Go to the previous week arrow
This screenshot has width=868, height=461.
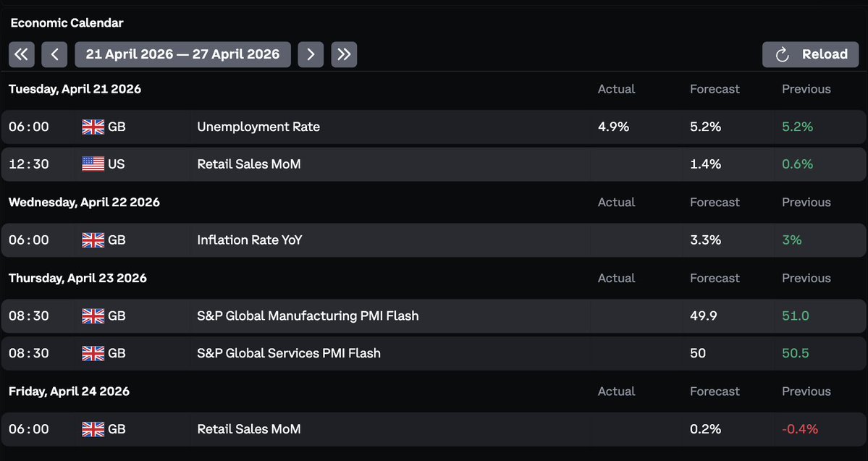tap(54, 54)
